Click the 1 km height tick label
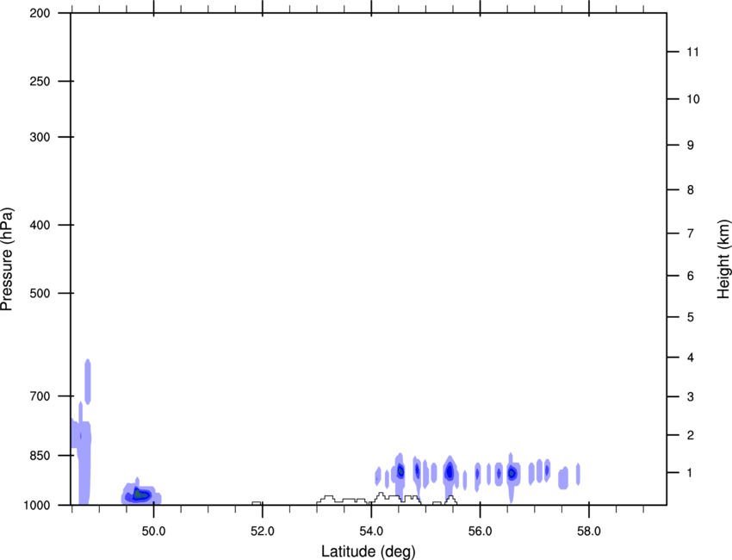Screen dimensions: 732x560 690,473
